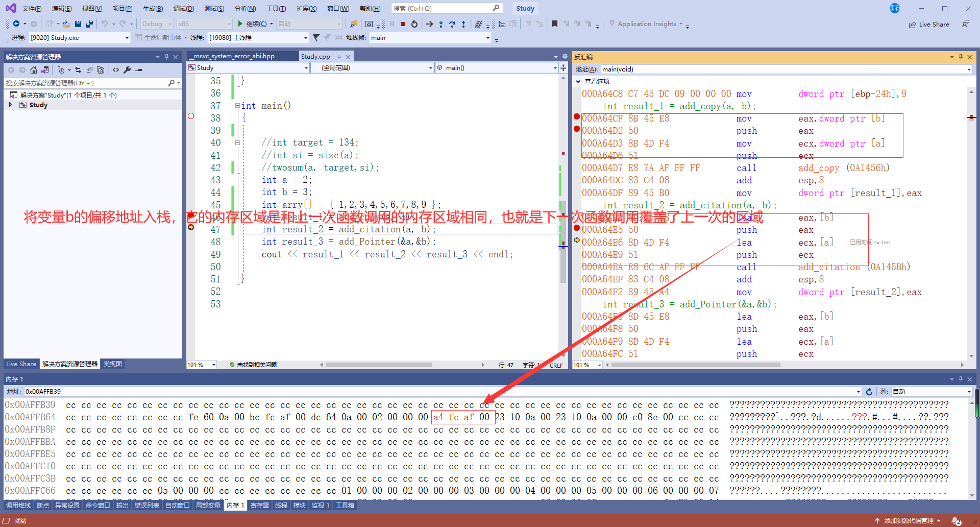Click the Step Out icon
The width and height of the screenshot is (980, 527).
(463, 24)
